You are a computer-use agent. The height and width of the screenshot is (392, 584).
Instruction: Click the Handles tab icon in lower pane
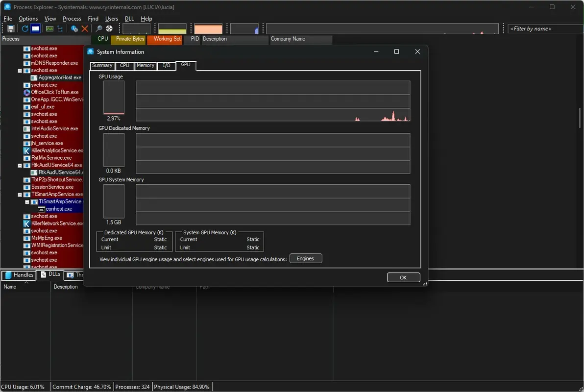(8, 275)
